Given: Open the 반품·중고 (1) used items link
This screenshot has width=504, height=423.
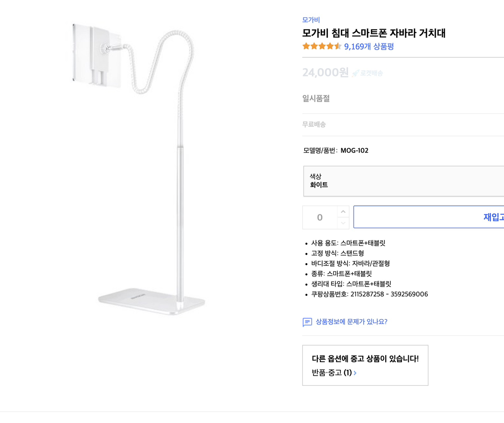Looking at the screenshot, I should point(332,372).
